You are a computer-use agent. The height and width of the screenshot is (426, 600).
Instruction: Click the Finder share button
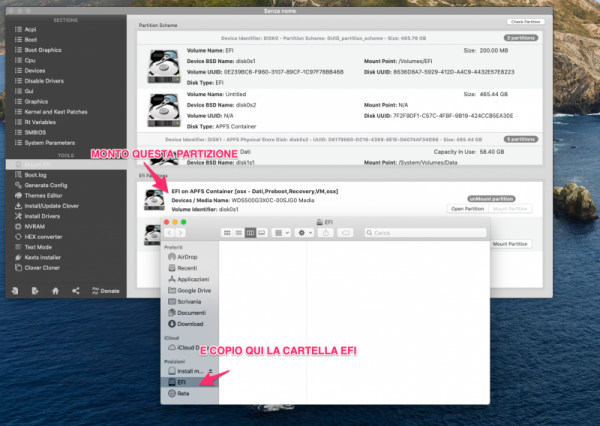coord(326,233)
